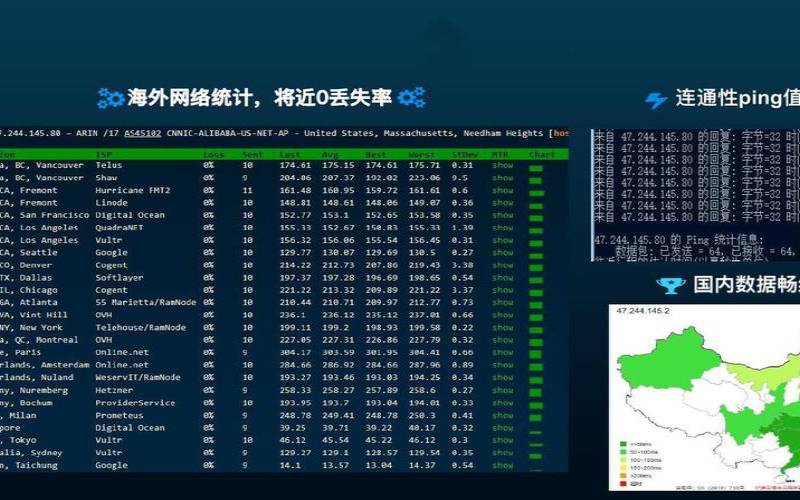800x500 pixels.
Task: Click the show link in the Softlayer row
Action: 503,278
